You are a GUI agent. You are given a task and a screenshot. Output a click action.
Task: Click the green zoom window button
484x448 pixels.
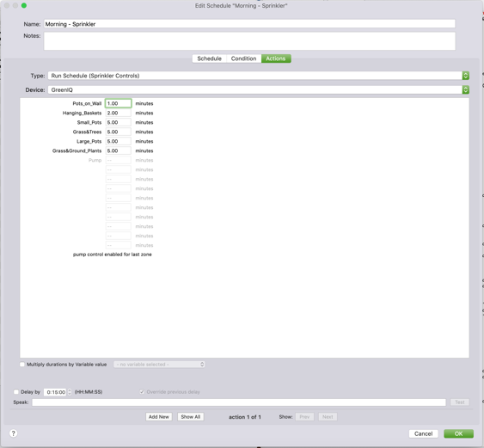pos(24,5)
